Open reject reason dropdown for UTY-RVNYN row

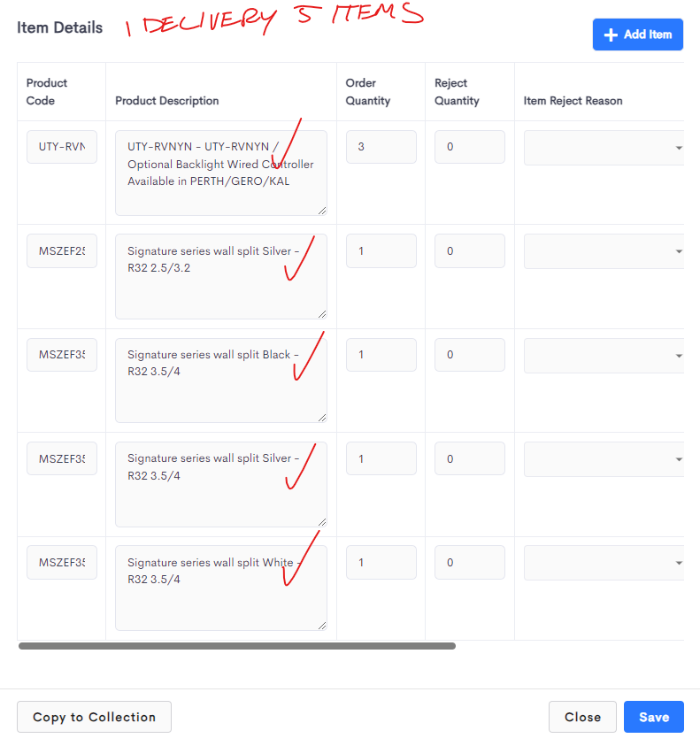point(604,148)
